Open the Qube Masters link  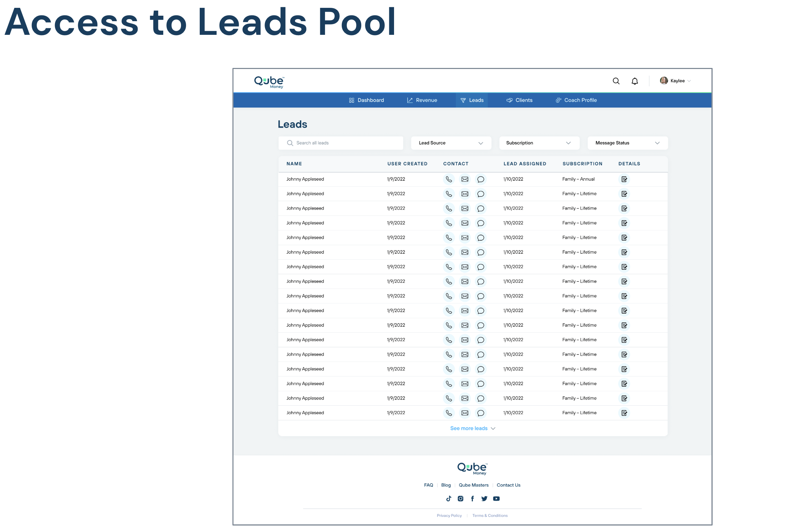coord(474,485)
